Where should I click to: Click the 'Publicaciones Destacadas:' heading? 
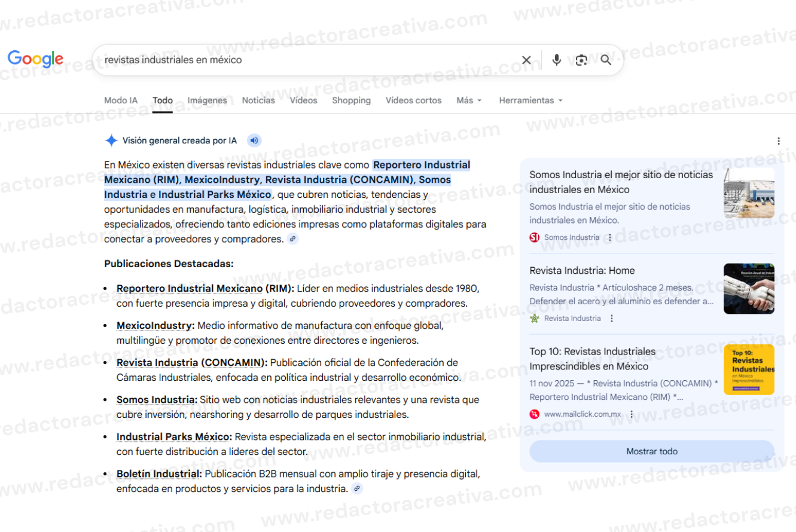[169, 264]
